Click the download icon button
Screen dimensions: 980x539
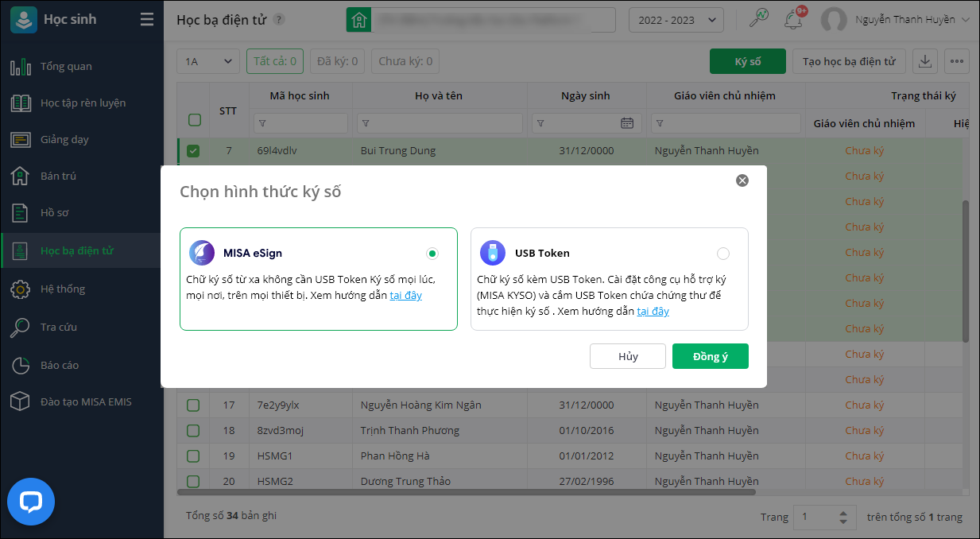click(x=925, y=61)
